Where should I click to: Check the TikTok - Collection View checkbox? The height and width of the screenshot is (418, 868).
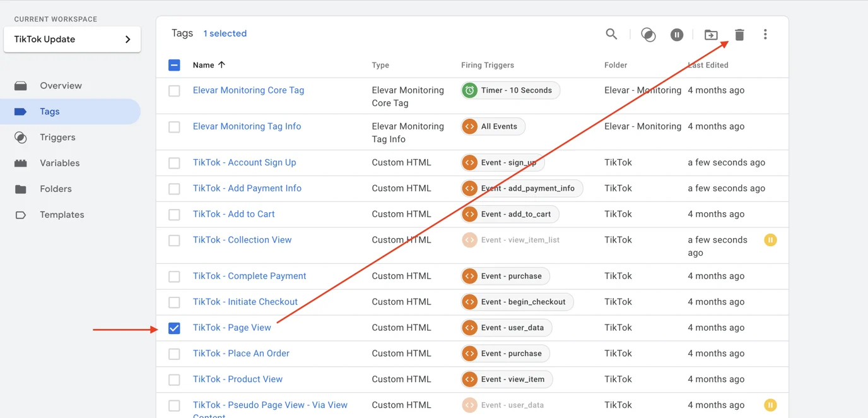pyautogui.click(x=174, y=241)
